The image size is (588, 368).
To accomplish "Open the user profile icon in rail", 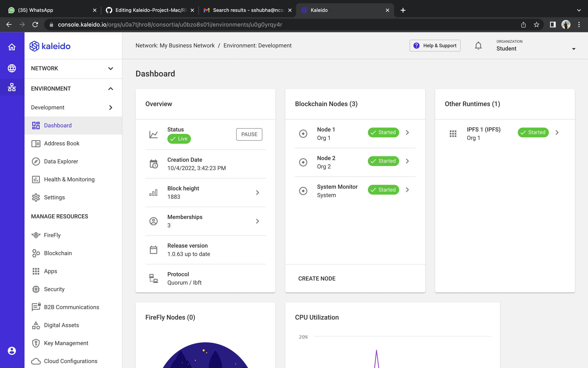I will [x=12, y=351].
